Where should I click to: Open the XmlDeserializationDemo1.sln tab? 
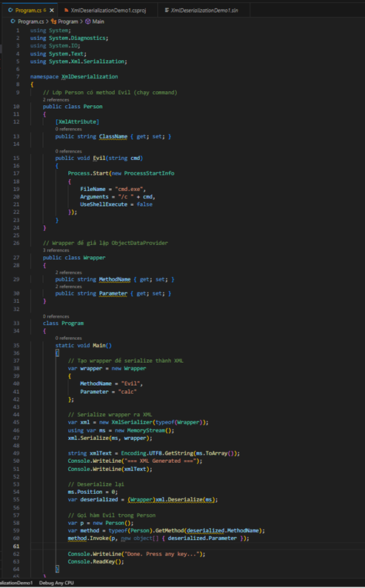click(x=204, y=10)
